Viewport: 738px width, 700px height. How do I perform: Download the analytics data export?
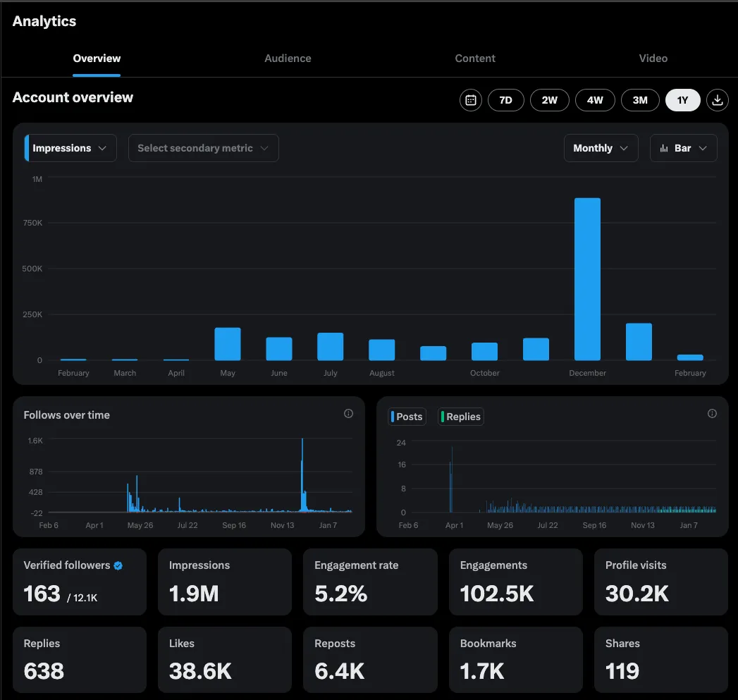pyautogui.click(x=718, y=100)
